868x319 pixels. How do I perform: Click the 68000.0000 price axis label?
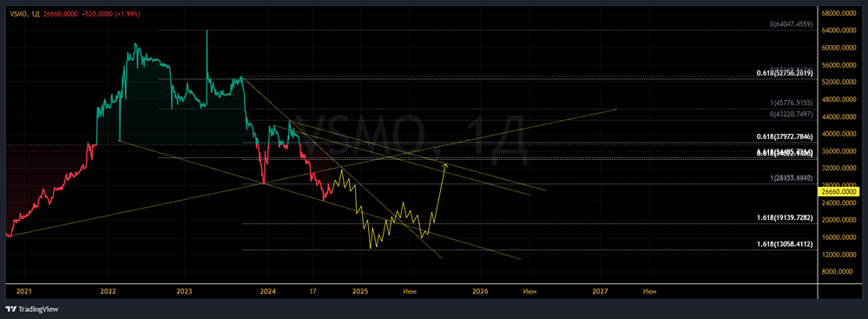[x=838, y=13]
